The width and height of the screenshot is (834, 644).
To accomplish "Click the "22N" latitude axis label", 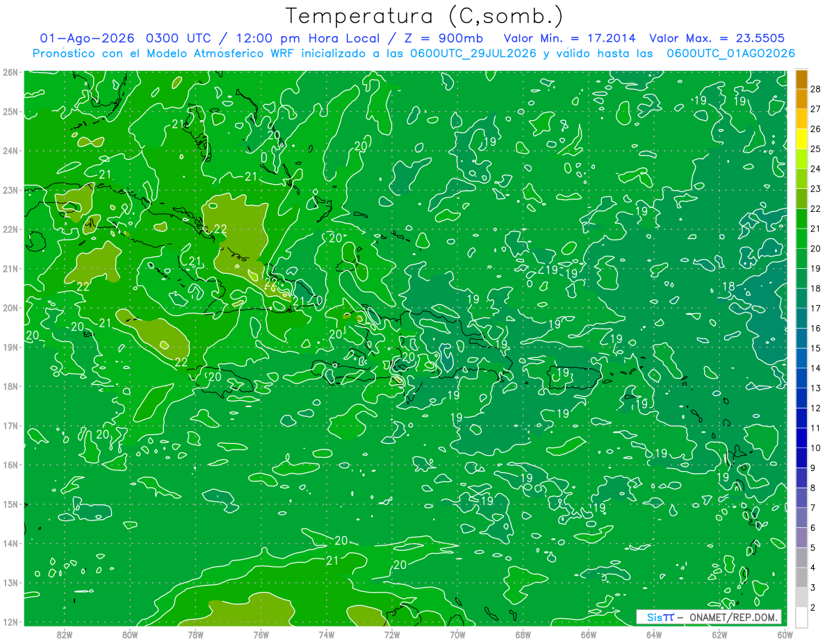I will pos(10,229).
